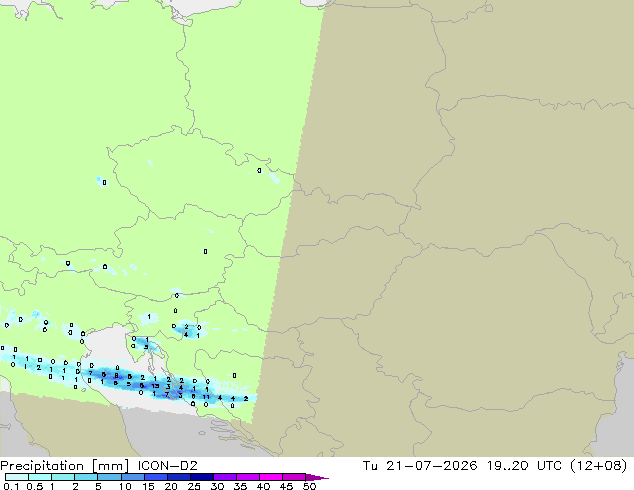The image size is (634, 490).
Task: Click the date text '21-07-2026'
Action: tap(431, 466)
